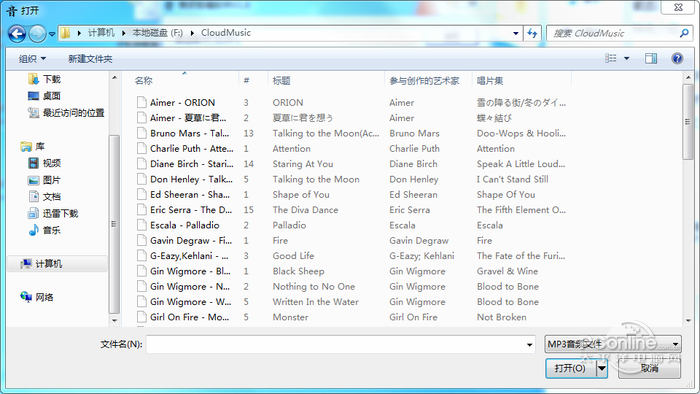Image resolution: width=700 pixels, height=394 pixels.
Task: Select Gin Wigmore - N... file
Action: coord(190,286)
